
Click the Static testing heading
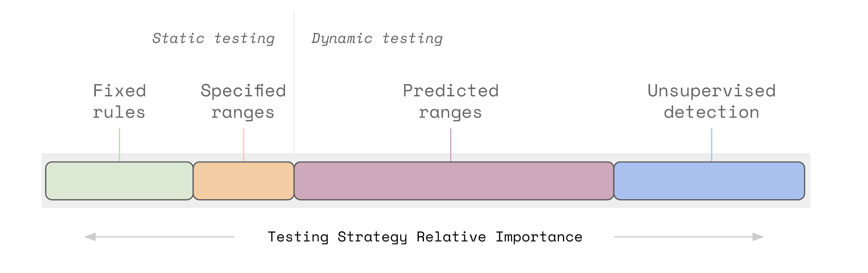(x=214, y=39)
